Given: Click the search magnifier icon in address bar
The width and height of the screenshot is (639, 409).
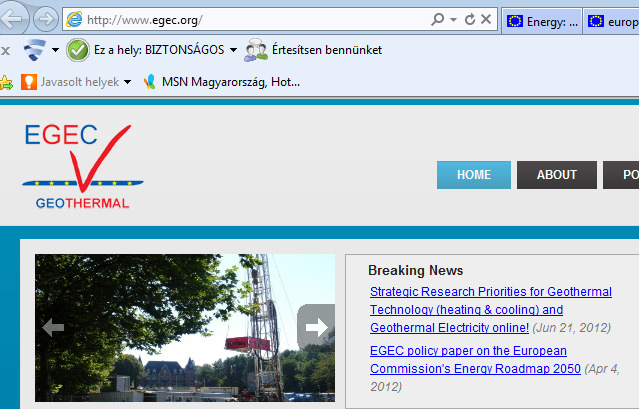Looking at the screenshot, I should [437, 19].
